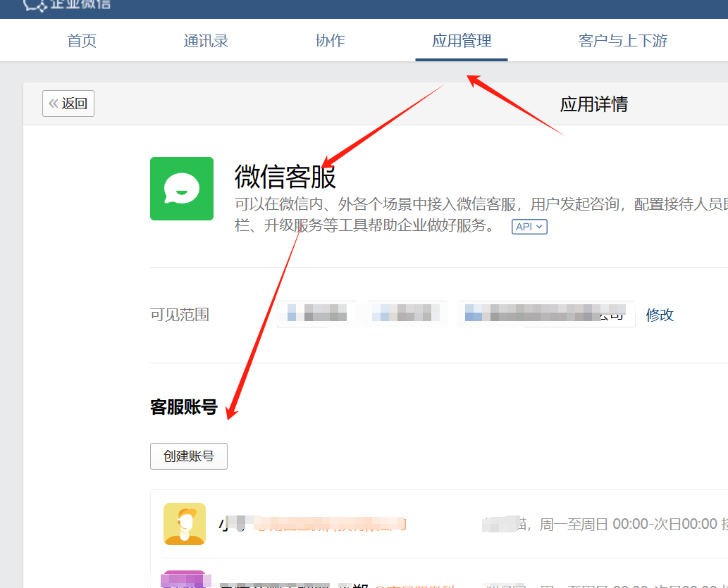Click the description text of 微信客服
The height and width of the screenshot is (588, 728).
[x=481, y=215]
